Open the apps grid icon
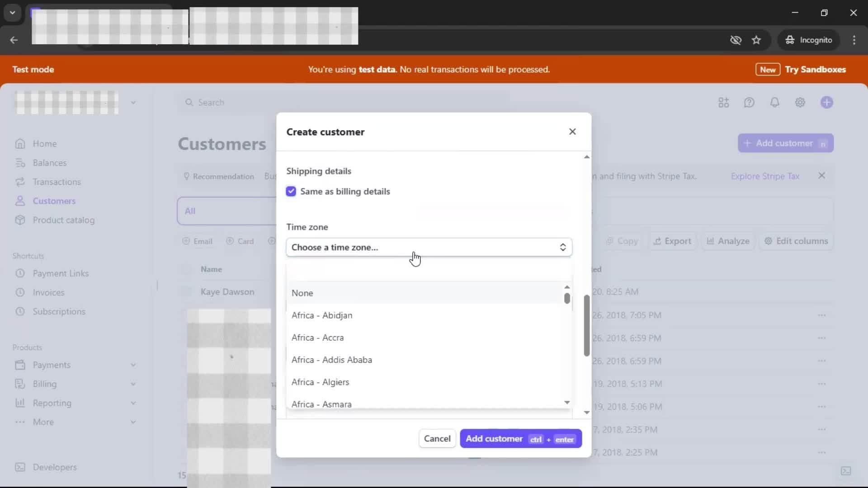This screenshot has height=488, width=868. coord(723,103)
